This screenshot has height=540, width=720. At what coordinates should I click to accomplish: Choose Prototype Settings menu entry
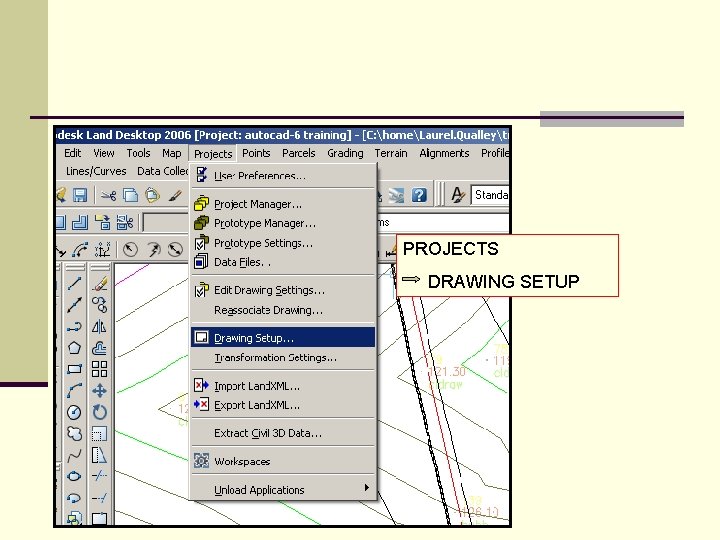283,243
